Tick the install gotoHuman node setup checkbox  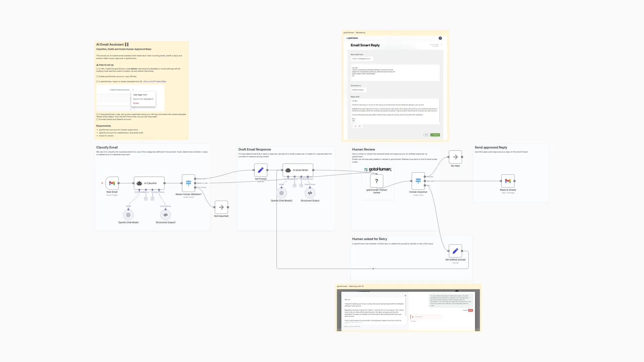coord(97,68)
